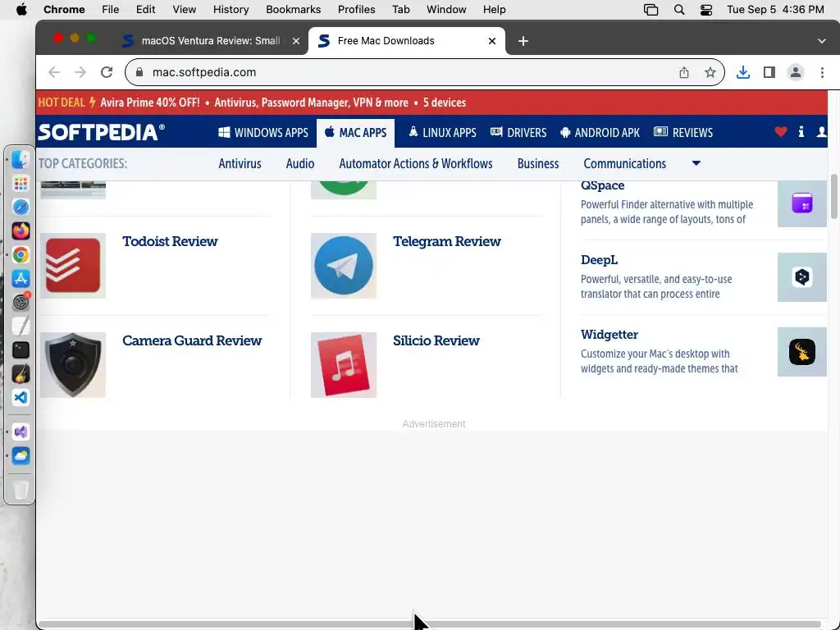Expand more top categories dropdown arrow
840x630 pixels.
[696, 163]
